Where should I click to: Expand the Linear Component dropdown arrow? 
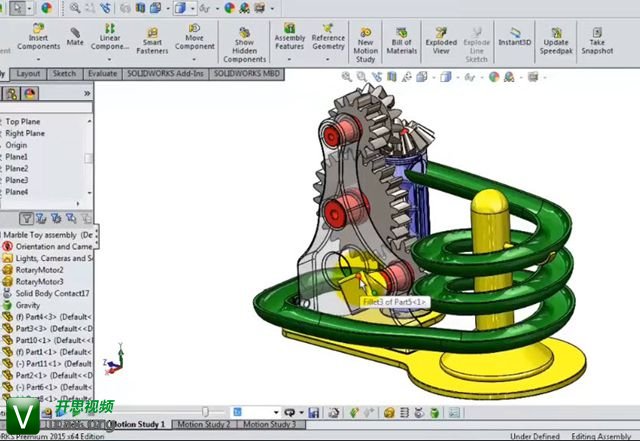pos(109,59)
